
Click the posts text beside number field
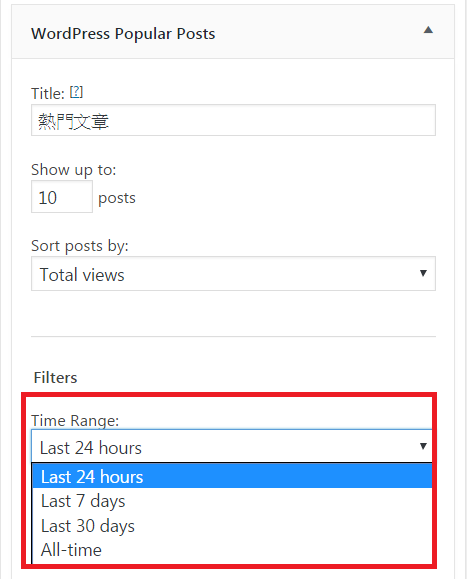117,198
